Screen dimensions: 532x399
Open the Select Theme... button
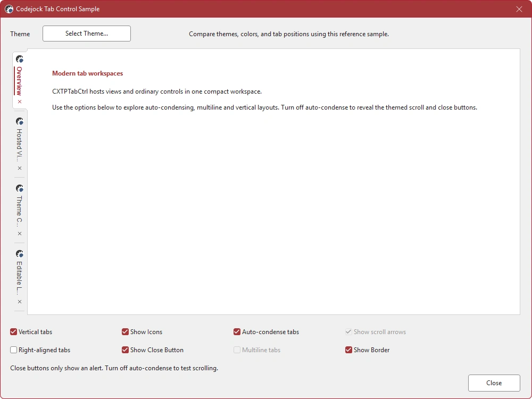[87, 34]
